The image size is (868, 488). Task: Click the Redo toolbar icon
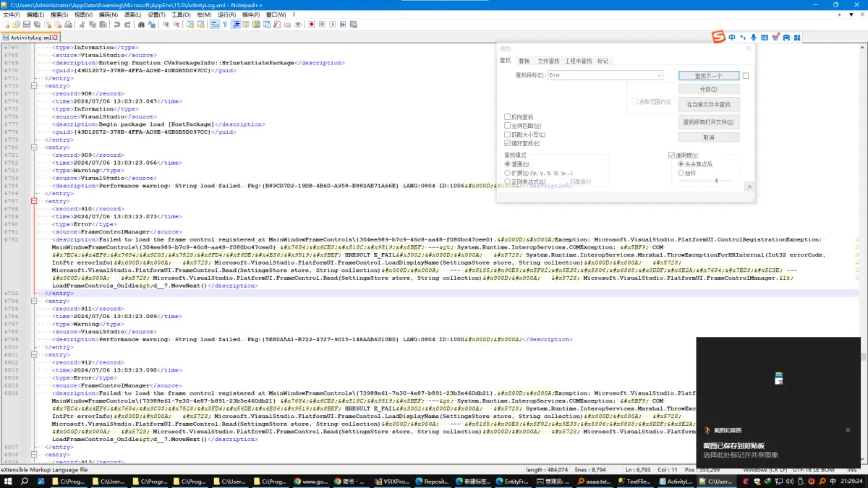point(127,25)
